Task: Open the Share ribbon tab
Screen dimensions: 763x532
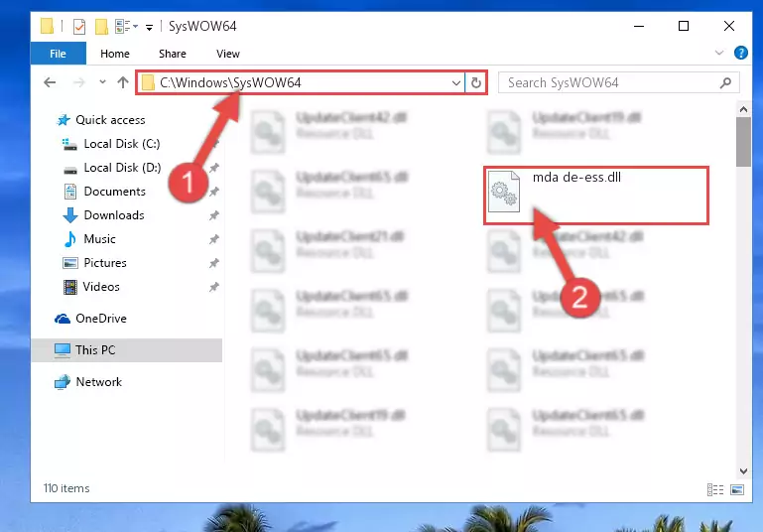Action: click(173, 54)
